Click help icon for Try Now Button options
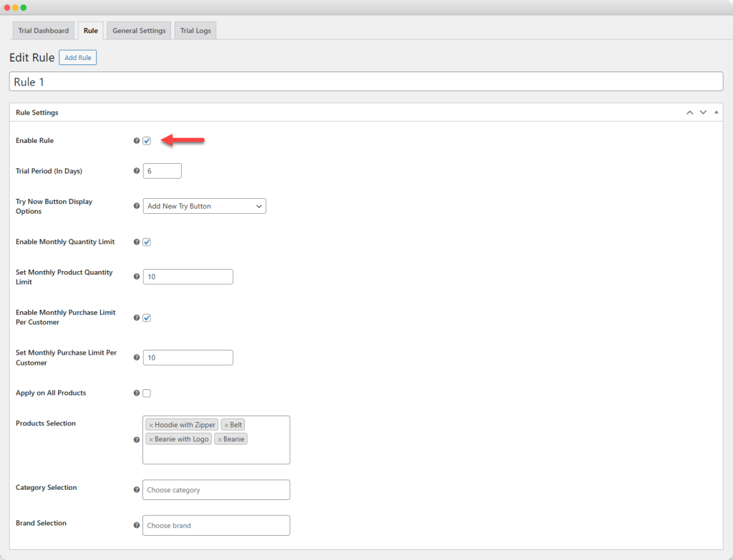This screenshot has height=560, width=733. 137,206
